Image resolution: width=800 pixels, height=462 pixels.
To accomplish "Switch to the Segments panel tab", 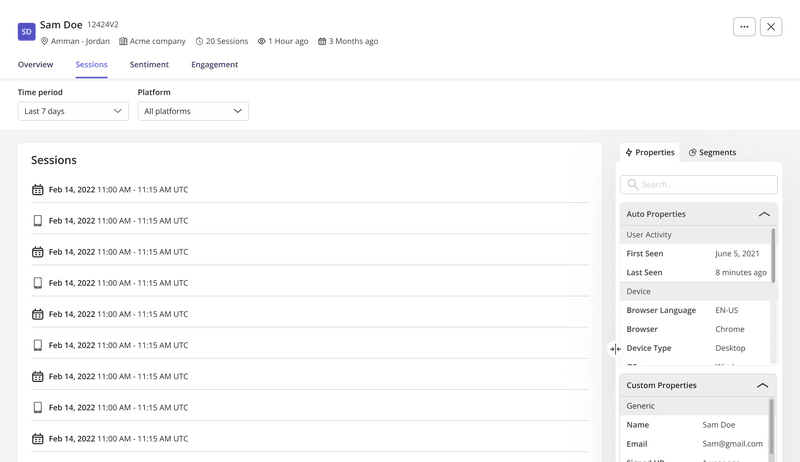I will click(x=712, y=152).
